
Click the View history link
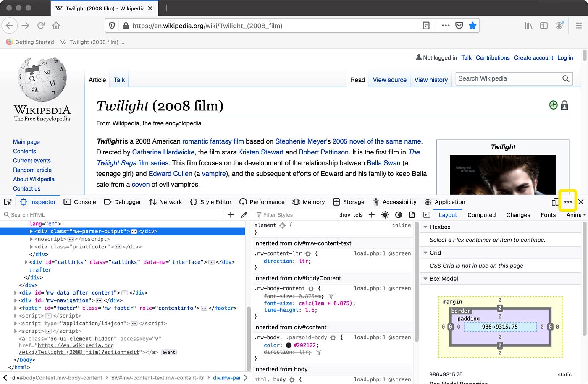click(431, 80)
